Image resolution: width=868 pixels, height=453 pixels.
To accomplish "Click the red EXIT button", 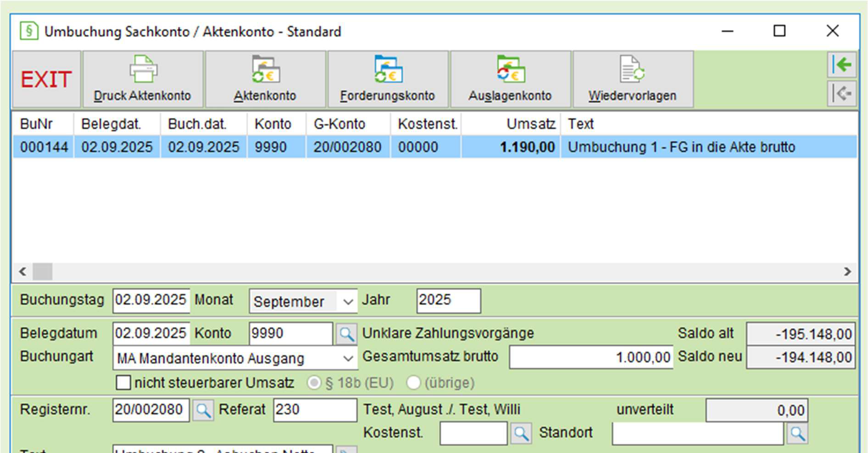I will (x=46, y=79).
